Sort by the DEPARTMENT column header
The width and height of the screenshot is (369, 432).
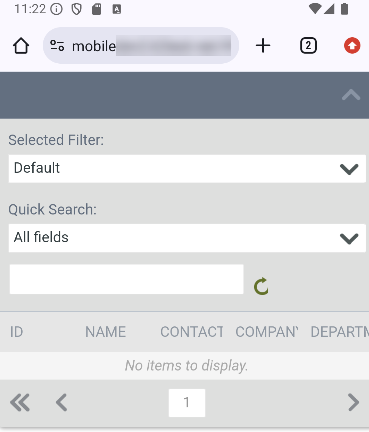click(340, 332)
